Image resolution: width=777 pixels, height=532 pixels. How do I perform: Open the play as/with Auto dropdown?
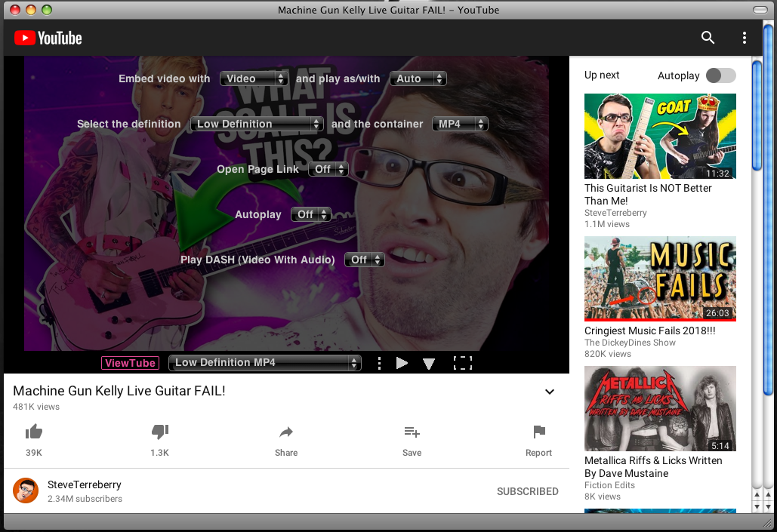coord(418,78)
